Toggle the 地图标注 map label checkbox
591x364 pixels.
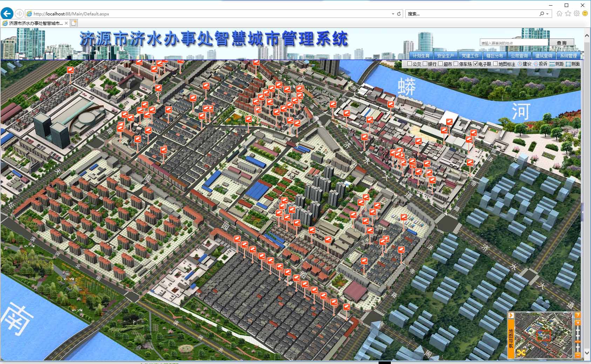495,64
